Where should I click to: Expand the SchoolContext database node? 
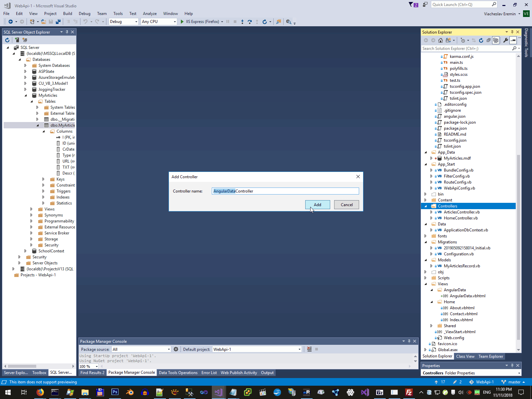point(25,251)
